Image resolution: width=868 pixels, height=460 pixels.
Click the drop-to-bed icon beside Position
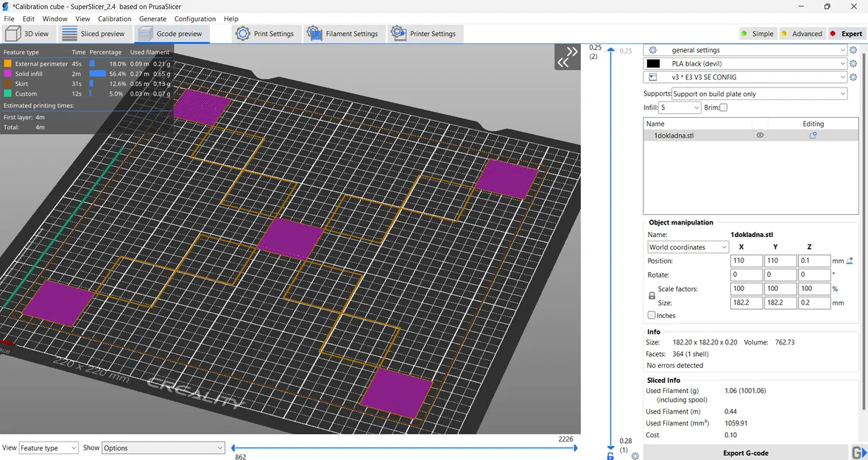click(x=849, y=260)
